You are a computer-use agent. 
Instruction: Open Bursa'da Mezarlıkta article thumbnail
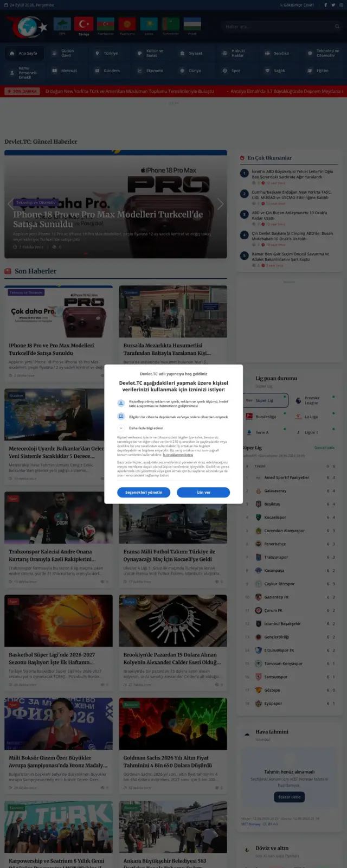(173, 311)
